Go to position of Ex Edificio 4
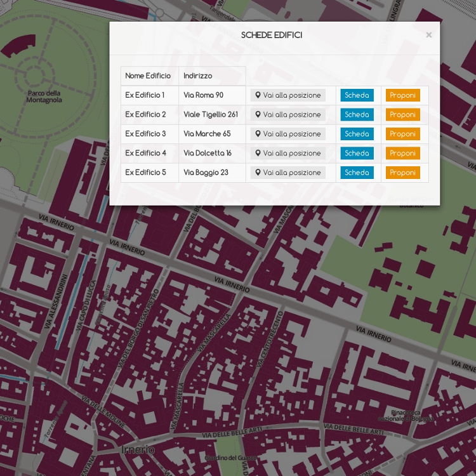The width and height of the screenshot is (476, 476). [x=288, y=154]
